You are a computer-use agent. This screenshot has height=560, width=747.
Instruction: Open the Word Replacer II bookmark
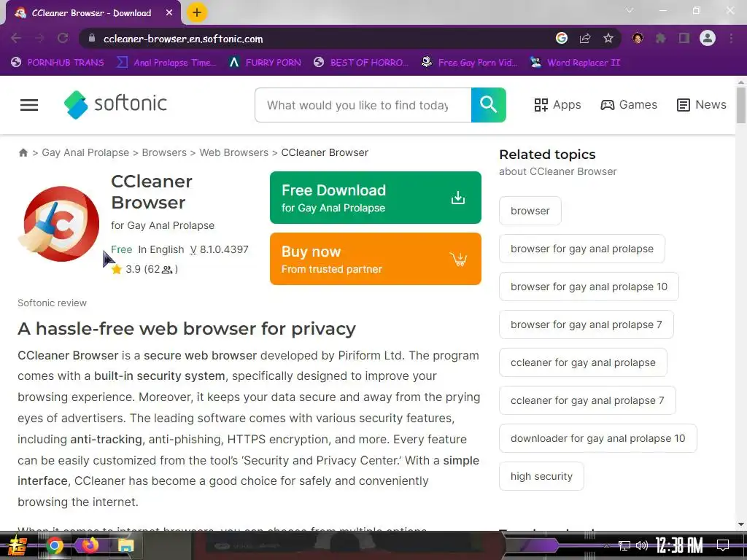point(576,63)
